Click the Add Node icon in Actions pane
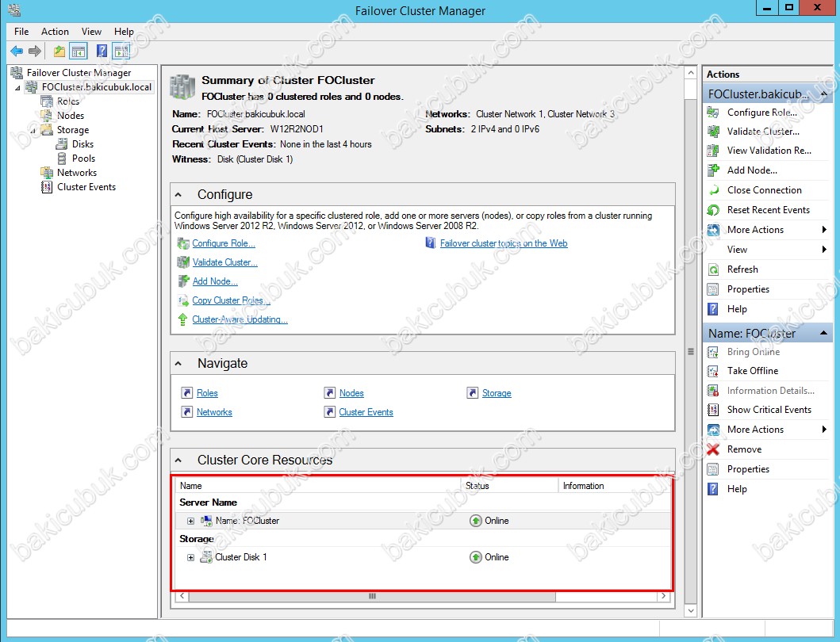The image size is (840, 642). pyautogui.click(x=713, y=170)
